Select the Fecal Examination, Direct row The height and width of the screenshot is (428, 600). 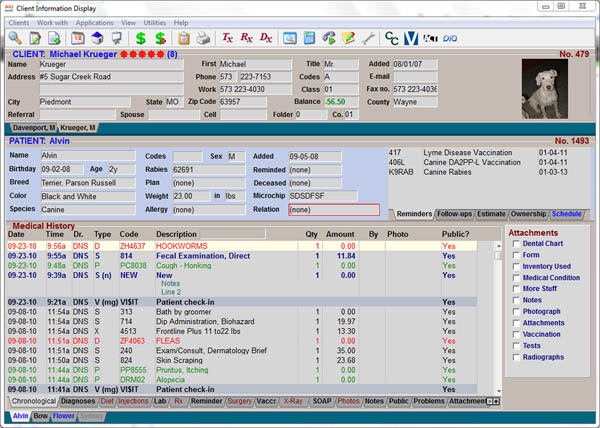242,256
